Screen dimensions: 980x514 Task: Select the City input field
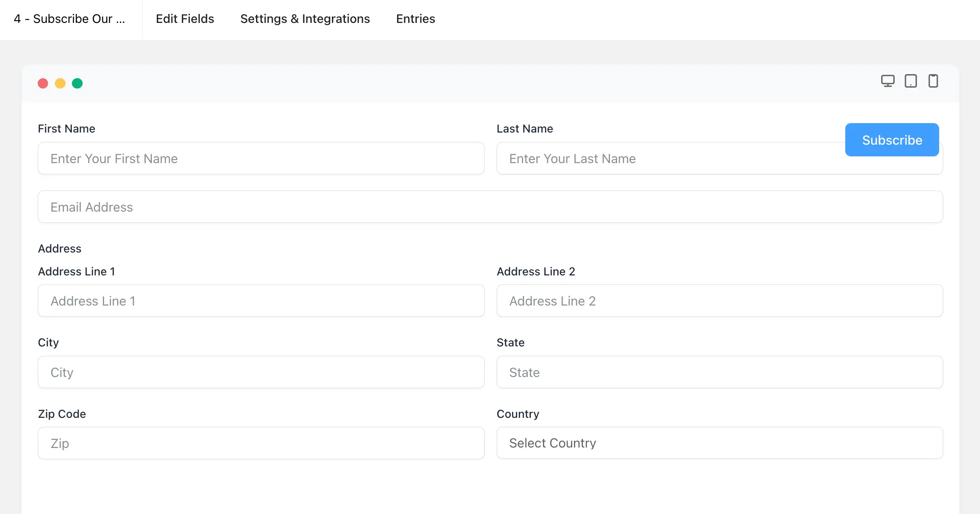261,372
